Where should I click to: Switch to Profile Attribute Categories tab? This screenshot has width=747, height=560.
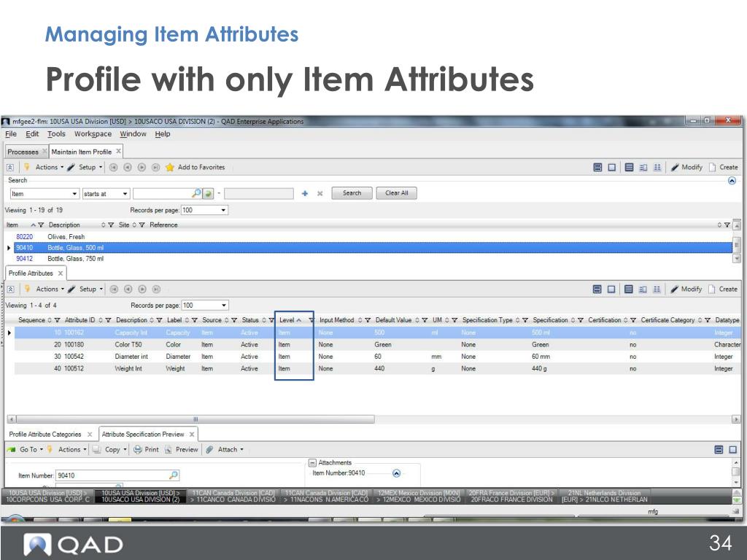[45, 435]
